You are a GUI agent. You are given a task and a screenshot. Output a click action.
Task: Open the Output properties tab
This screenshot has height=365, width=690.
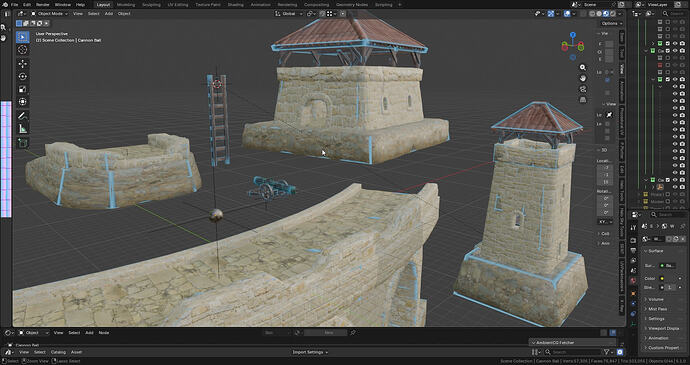tap(633, 251)
